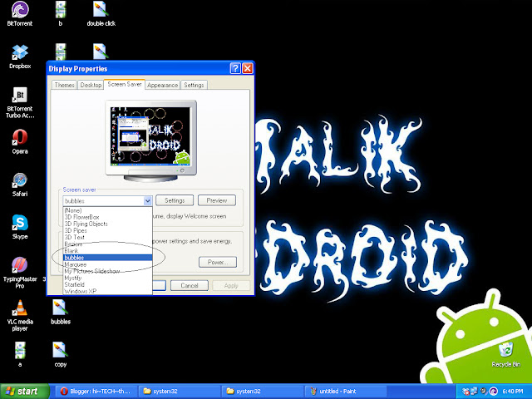Switch to the first system32 taskbar folder
Viewport: 532px width, 399px height.
pos(180,392)
